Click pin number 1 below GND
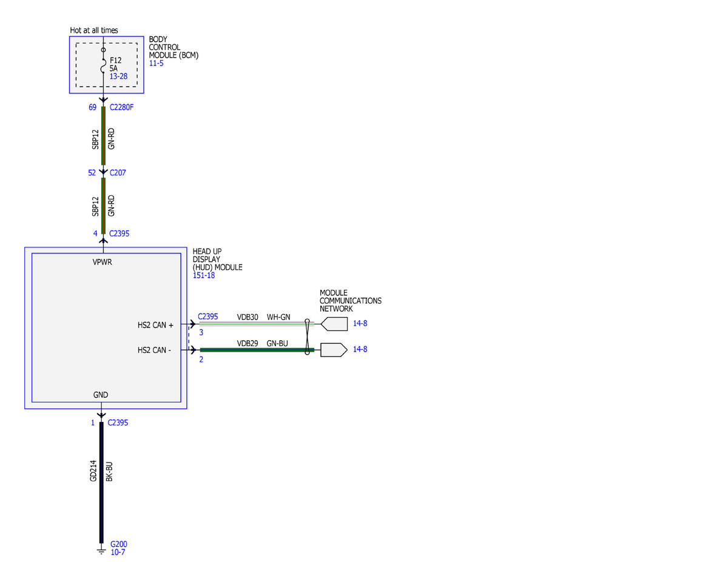The height and width of the screenshot is (562, 728). tap(93, 423)
